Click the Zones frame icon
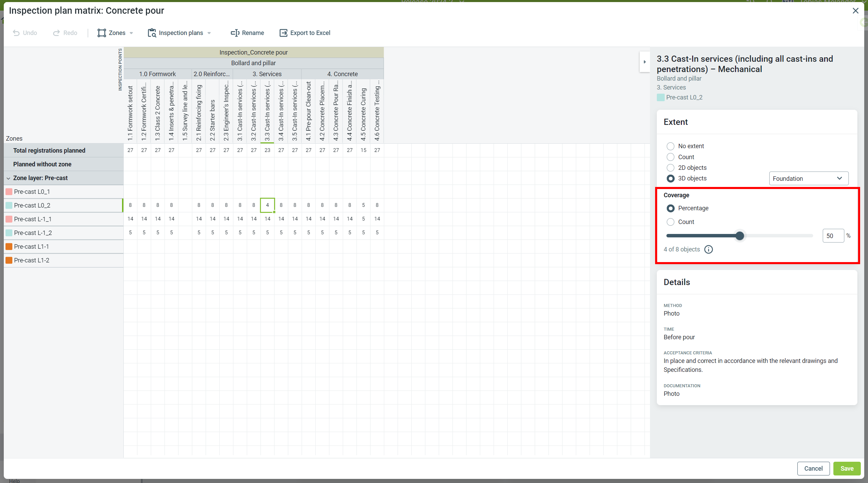The height and width of the screenshot is (483, 868). click(101, 33)
